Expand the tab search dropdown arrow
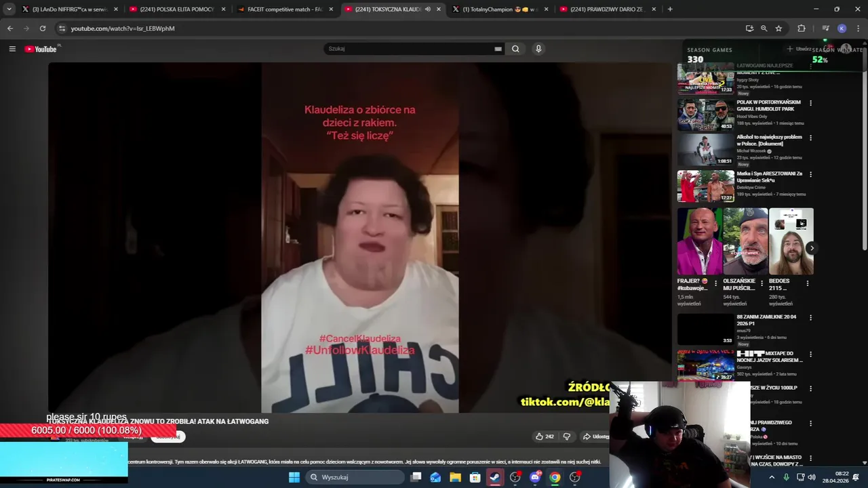This screenshot has width=868, height=488. click(x=9, y=9)
